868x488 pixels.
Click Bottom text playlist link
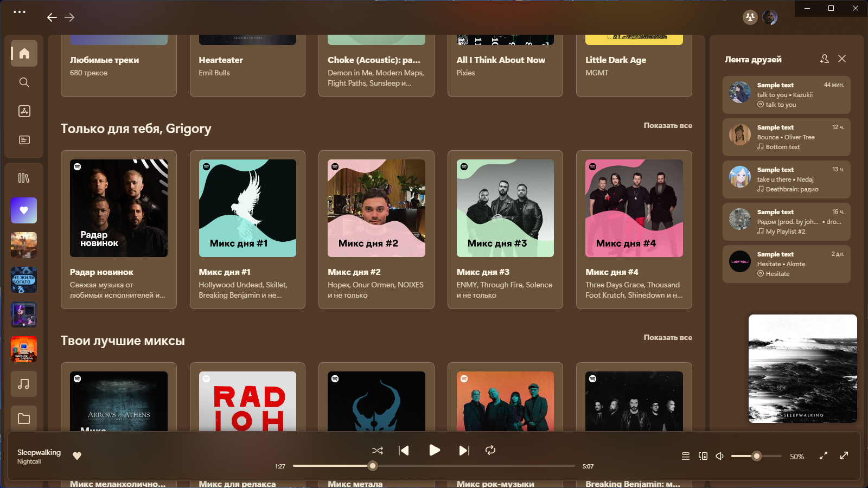783,147
